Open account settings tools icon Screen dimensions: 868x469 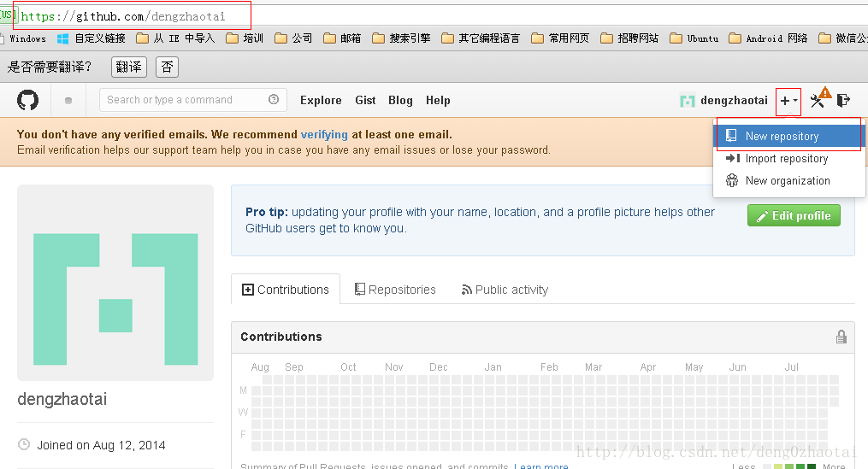click(x=817, y=101)
